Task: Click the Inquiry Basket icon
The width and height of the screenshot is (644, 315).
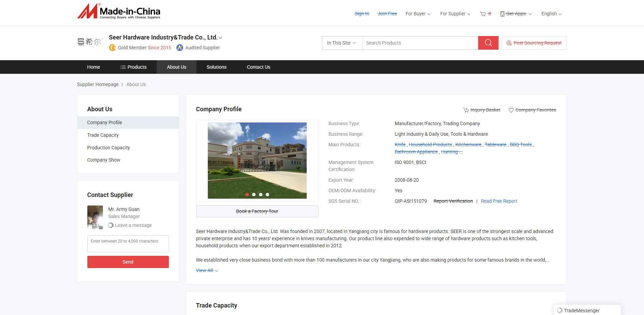Action: click(466, 110)
